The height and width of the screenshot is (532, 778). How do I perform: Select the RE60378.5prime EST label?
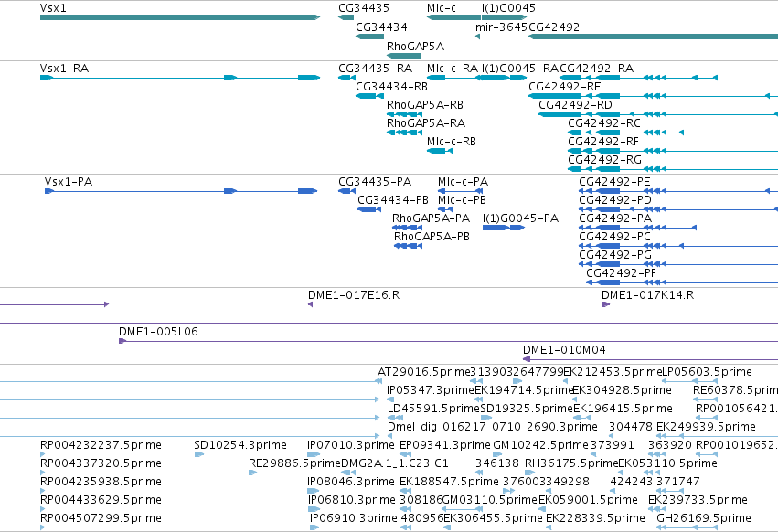pos(735,390)
